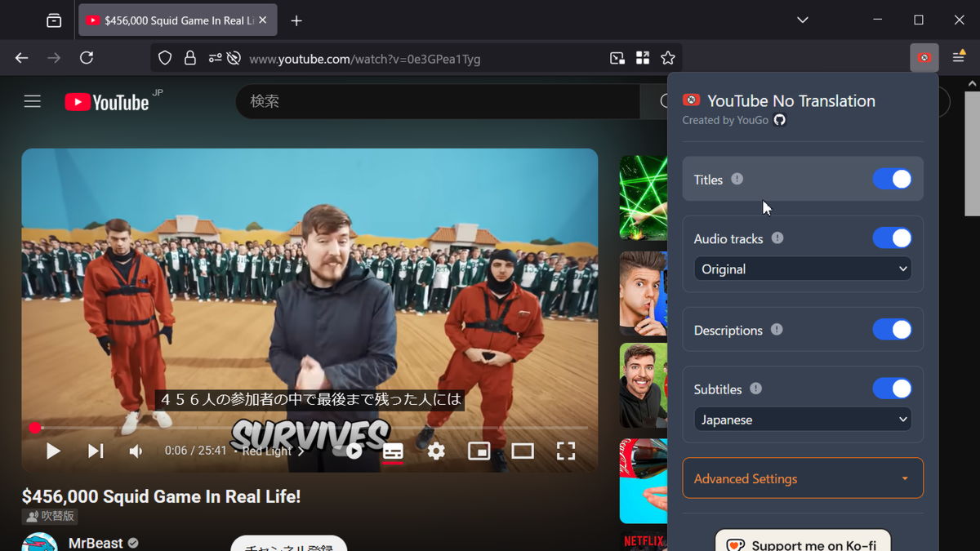
Task: Enable miniplayer mode
Action: [479, 451]
